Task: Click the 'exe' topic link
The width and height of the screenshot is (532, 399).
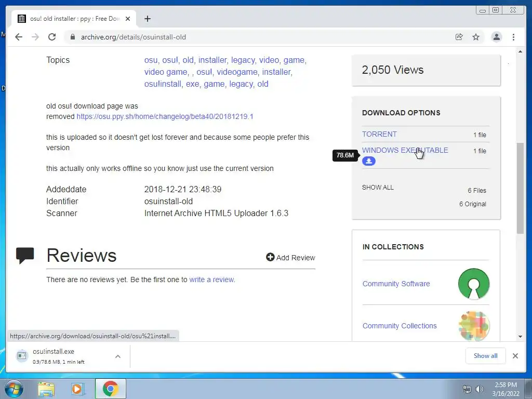Action: pyautogui.click(x=192, y=84)
